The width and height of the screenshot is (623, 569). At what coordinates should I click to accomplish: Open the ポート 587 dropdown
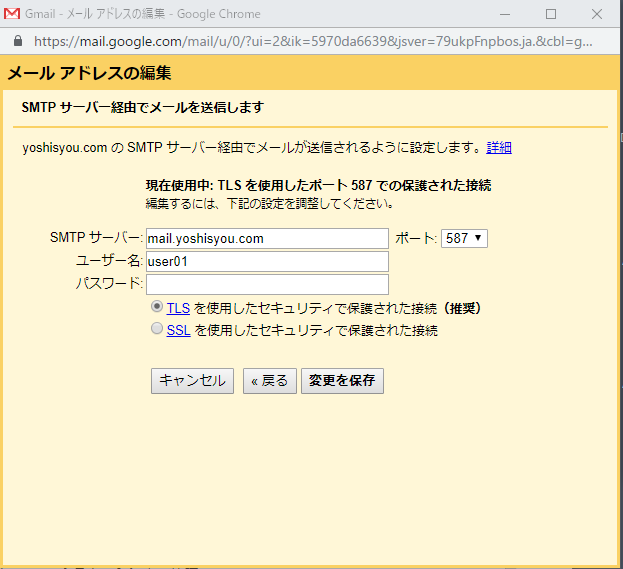[464, 238]
